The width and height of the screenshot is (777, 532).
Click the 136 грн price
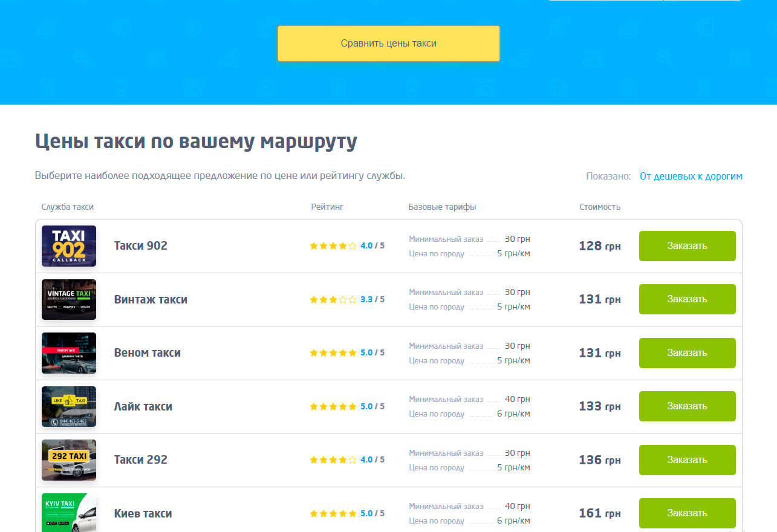tap(600, 460)
